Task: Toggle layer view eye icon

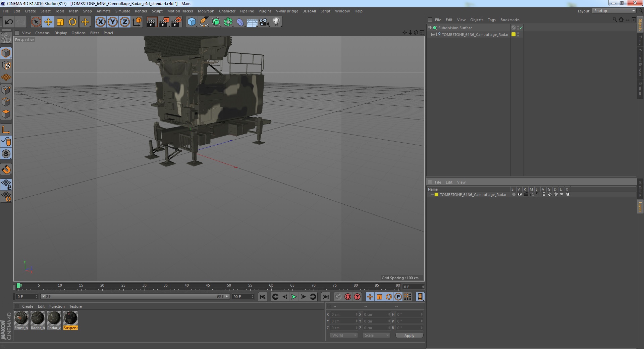Action: coord(520,194)
